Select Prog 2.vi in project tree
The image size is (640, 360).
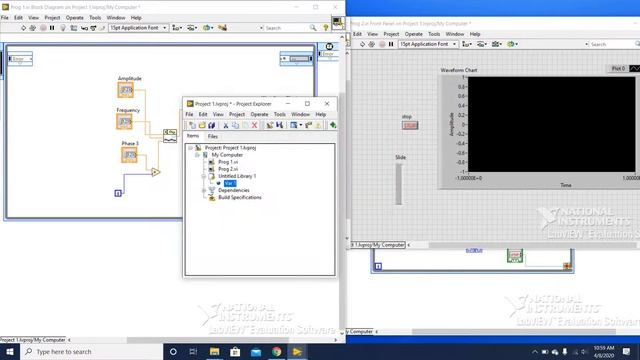pos(228,169)
